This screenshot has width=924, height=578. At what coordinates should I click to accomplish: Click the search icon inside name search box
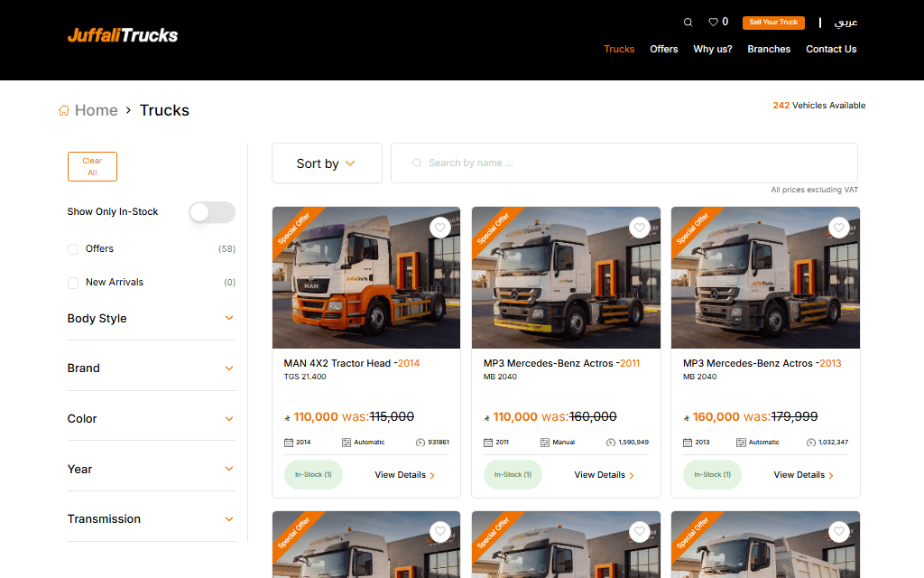click(x=417, y=163)
